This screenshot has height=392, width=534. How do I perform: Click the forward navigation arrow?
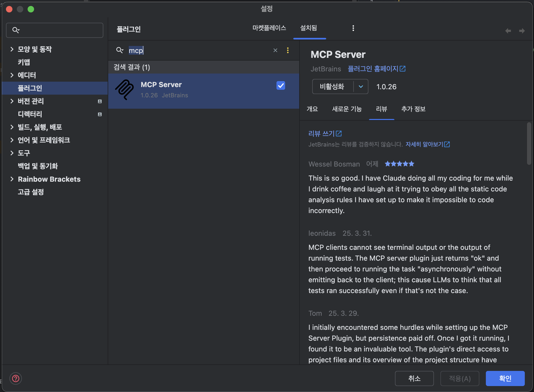click(x=522, y=31)
